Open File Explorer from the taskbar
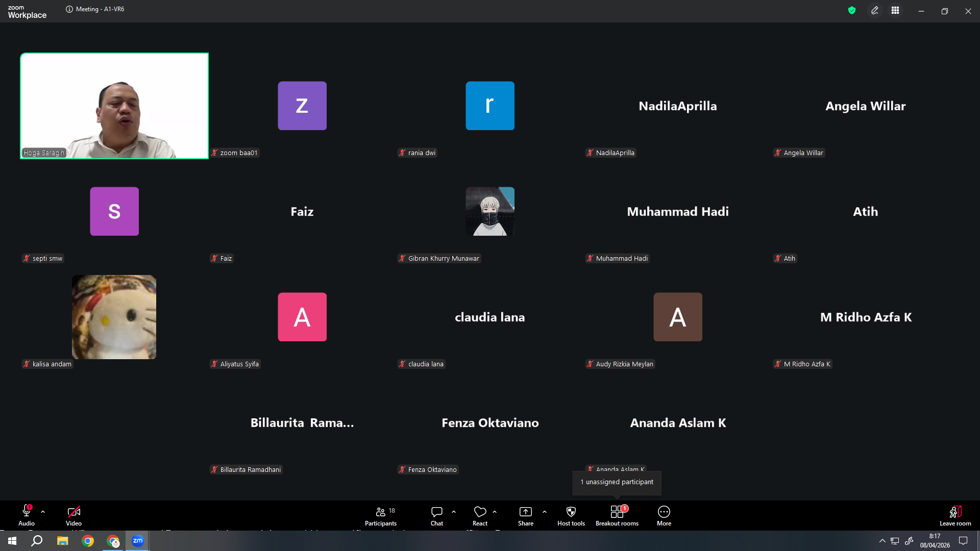Viewport: 980px width, 551px height. click(x=62, y=541)
